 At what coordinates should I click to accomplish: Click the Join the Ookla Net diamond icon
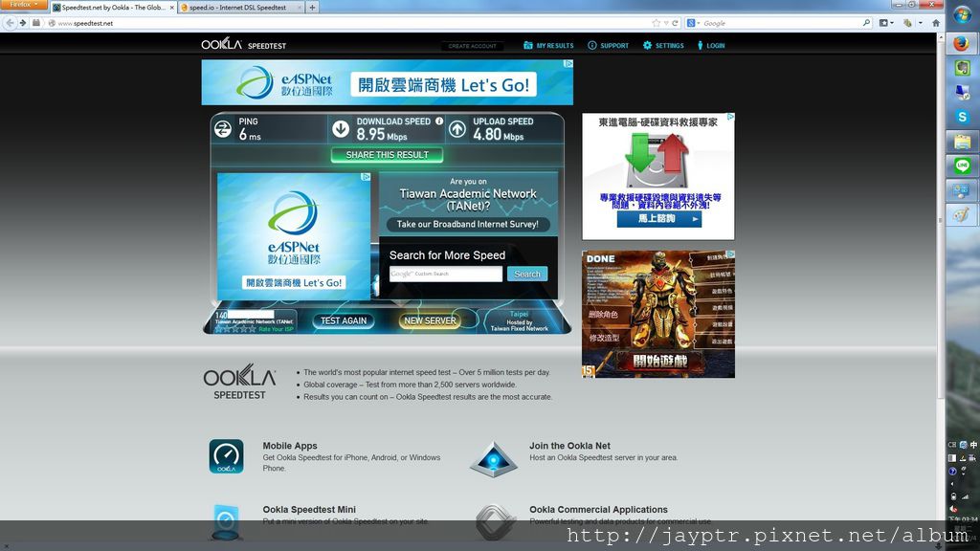pyautogui.click(x=493, y=459)
